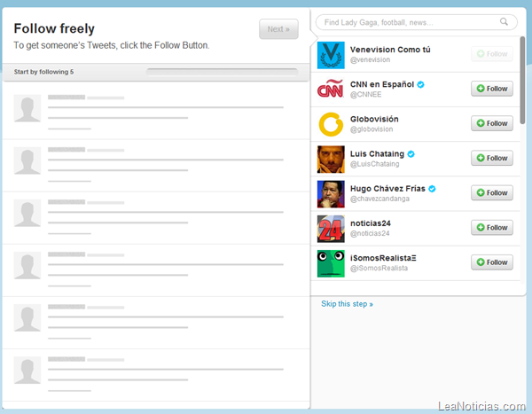Open the CNN en Español logo
The width and height of the screenshot is (532, 414).
click(331, 90)
